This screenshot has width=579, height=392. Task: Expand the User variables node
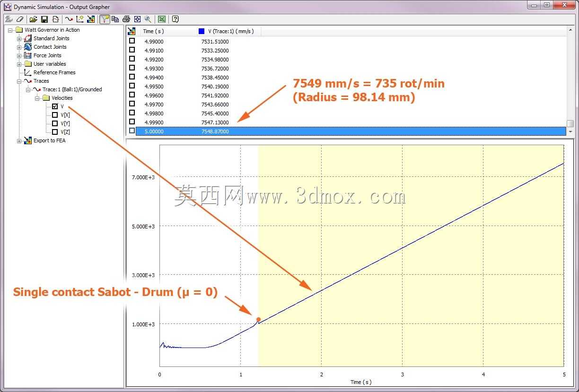pos(19,64)
